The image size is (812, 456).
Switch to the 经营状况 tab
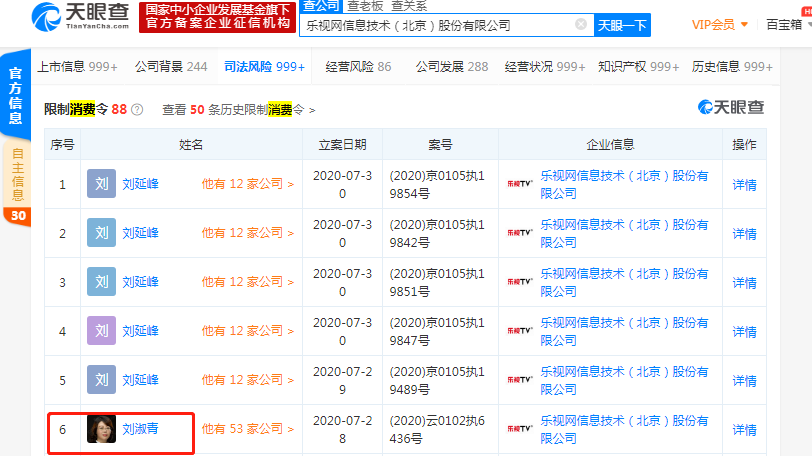(545, 67)
